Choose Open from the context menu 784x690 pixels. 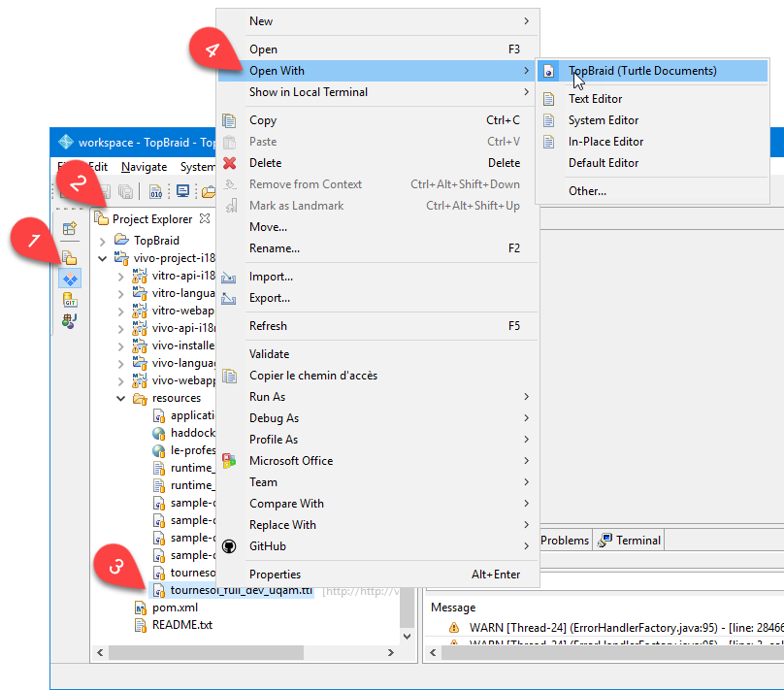(x=378, y=49)
